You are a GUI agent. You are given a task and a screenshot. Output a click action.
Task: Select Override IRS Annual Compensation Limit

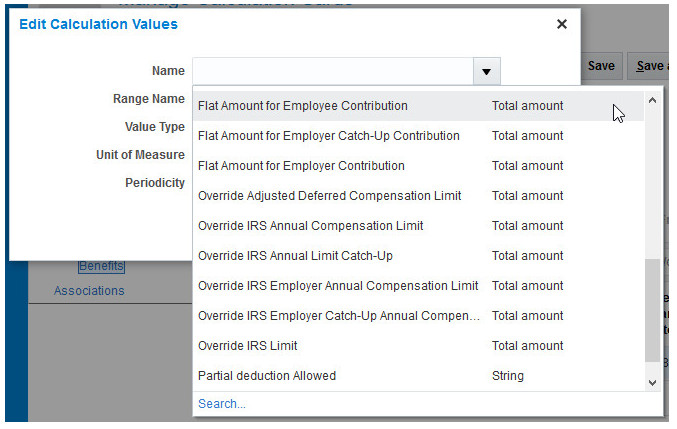click(x=311, y=226)
